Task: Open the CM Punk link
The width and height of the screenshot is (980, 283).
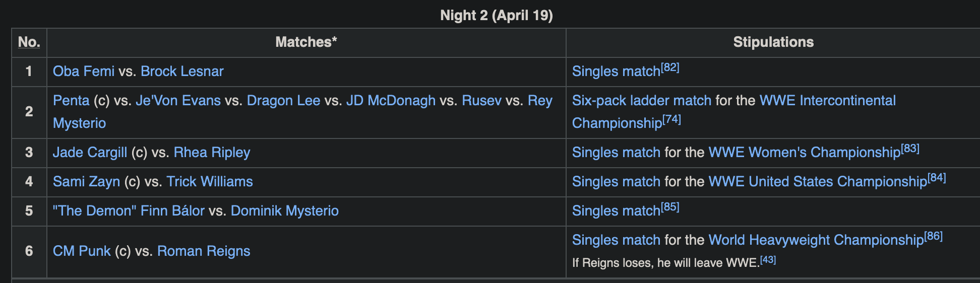Action: 82,251
